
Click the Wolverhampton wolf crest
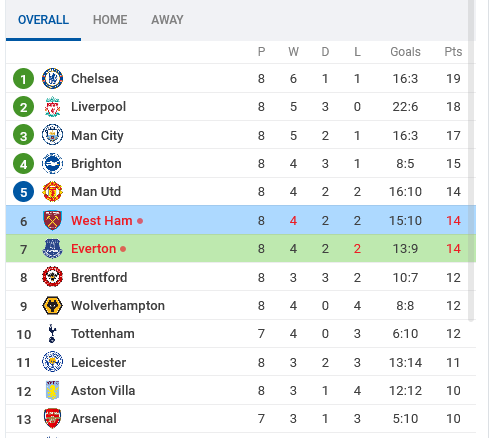[52, 306]
